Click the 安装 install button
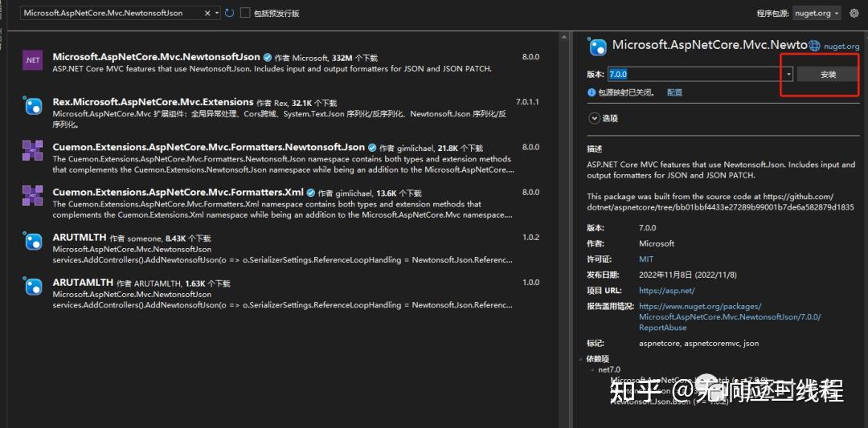This screenshot has height=428, width=868. (828, 74)
